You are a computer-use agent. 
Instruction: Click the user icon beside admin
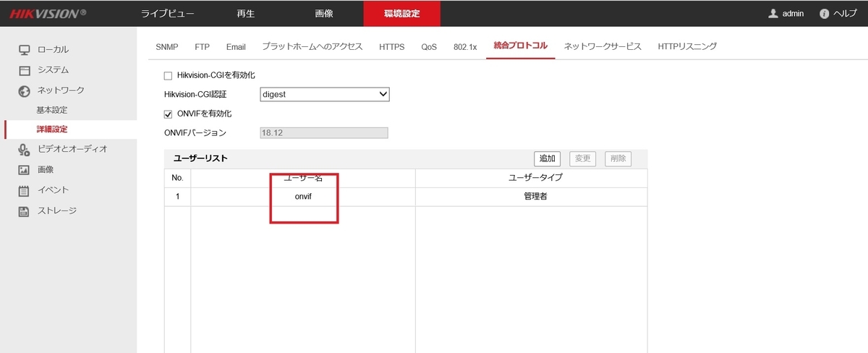tap(773, 14)
